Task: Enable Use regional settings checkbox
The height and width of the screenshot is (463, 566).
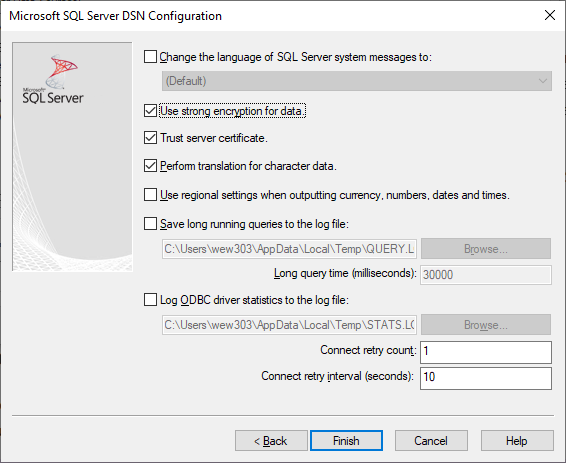Action: (150, 195)
